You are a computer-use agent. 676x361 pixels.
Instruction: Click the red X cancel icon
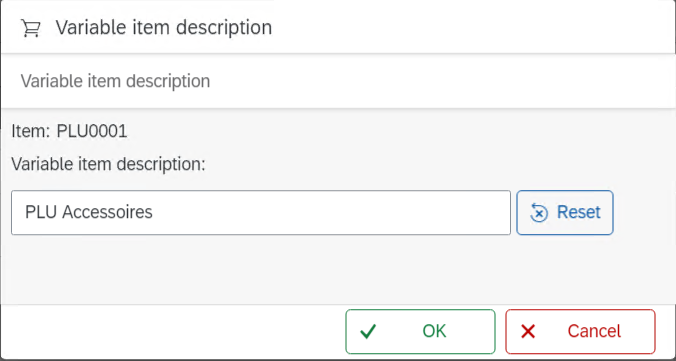coord(528,332)
